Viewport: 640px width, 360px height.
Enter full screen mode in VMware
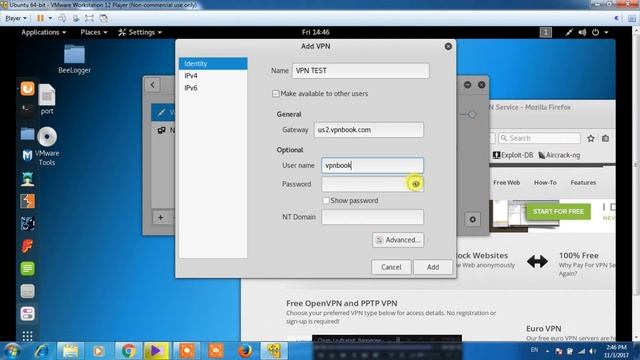tap(89, 18)
